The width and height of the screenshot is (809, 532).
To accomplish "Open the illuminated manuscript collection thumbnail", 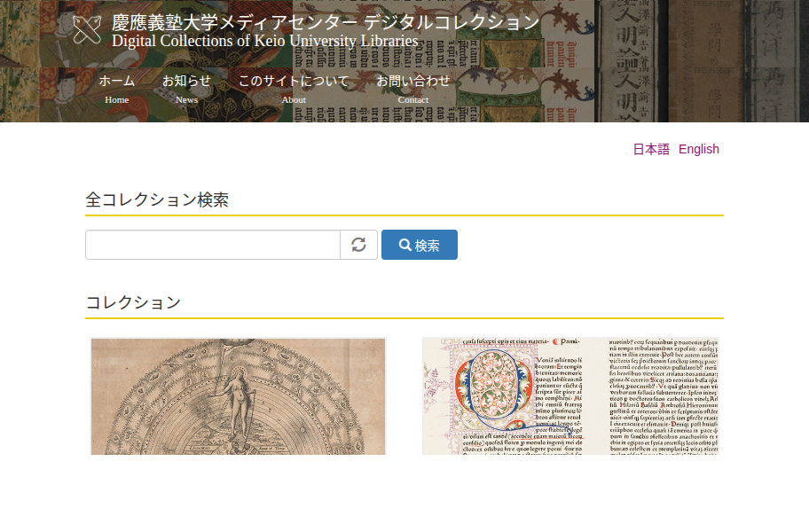I will point(570,396).
